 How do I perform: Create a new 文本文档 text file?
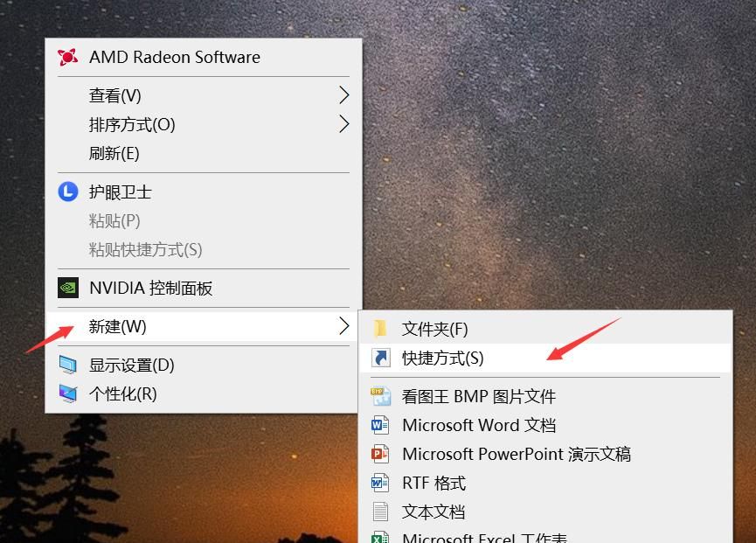click(x=545, y=512)
